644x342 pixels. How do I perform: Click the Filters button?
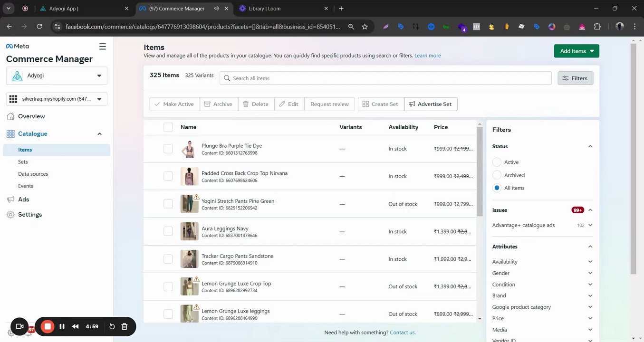tap(575, 78)
